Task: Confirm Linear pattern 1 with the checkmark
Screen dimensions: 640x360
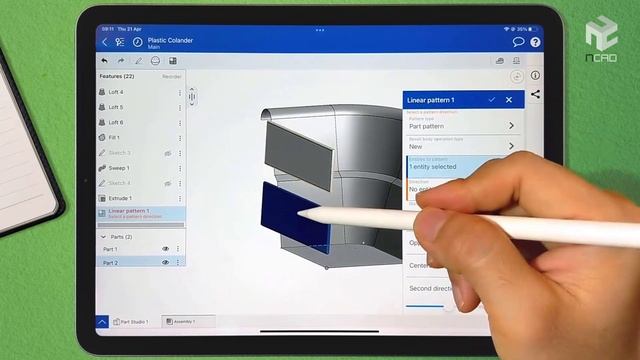Action: tap(491, 100)
